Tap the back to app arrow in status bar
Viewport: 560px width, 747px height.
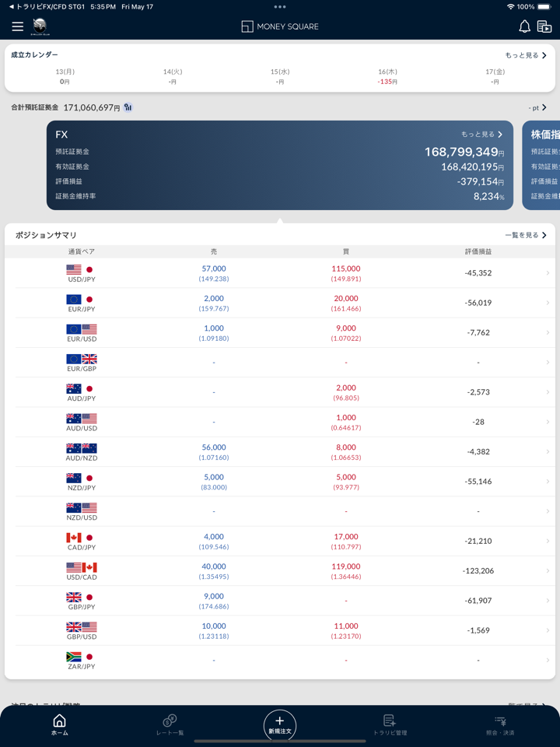(11, 6)
